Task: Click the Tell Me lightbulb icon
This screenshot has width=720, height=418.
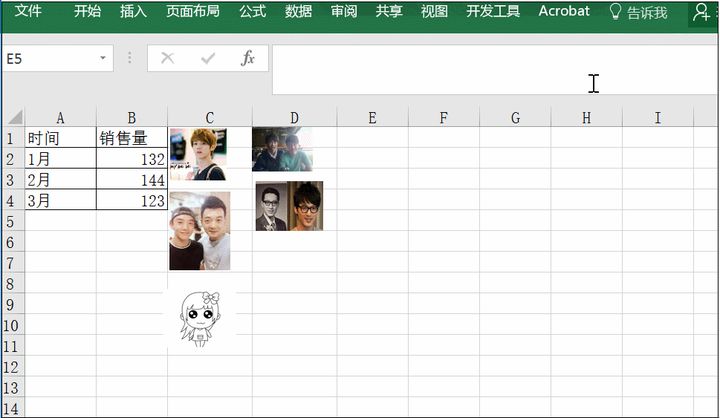Action: pos(615,12)
